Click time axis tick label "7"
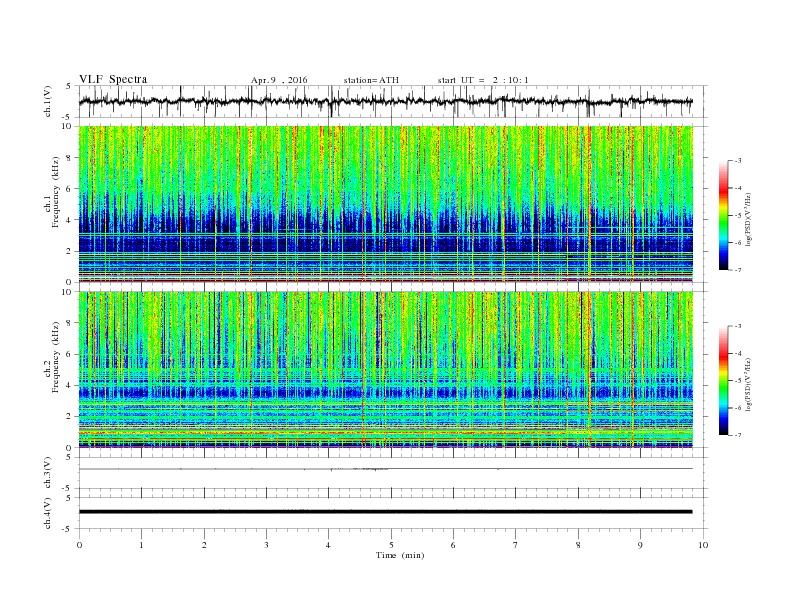Viewport: 792px width, 612px height. (x=516, y=545)
